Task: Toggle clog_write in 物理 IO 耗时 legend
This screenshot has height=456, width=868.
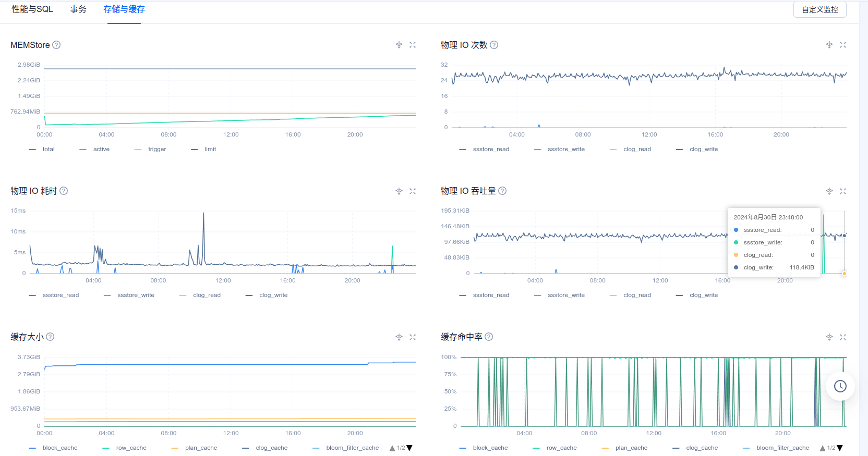Action: [x=267, y=295]
